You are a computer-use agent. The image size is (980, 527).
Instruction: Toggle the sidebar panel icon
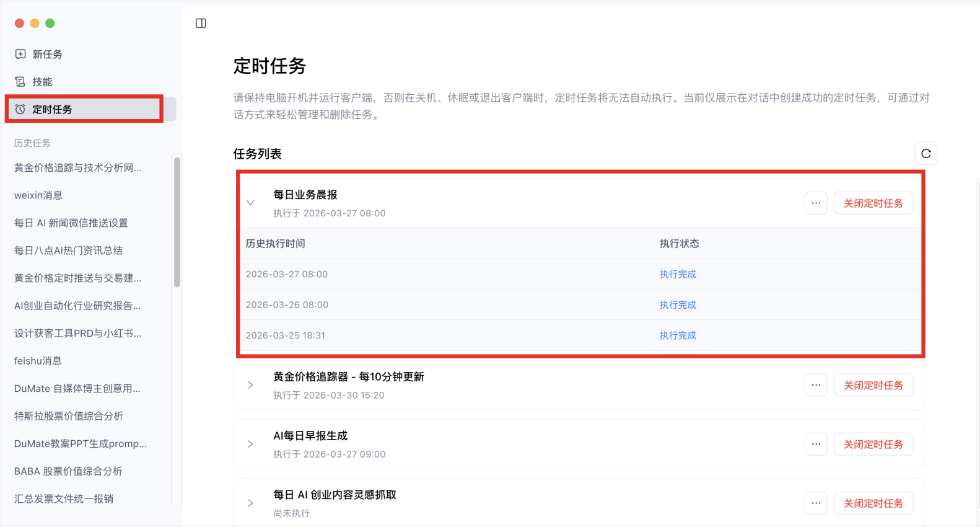click(201, 24)
